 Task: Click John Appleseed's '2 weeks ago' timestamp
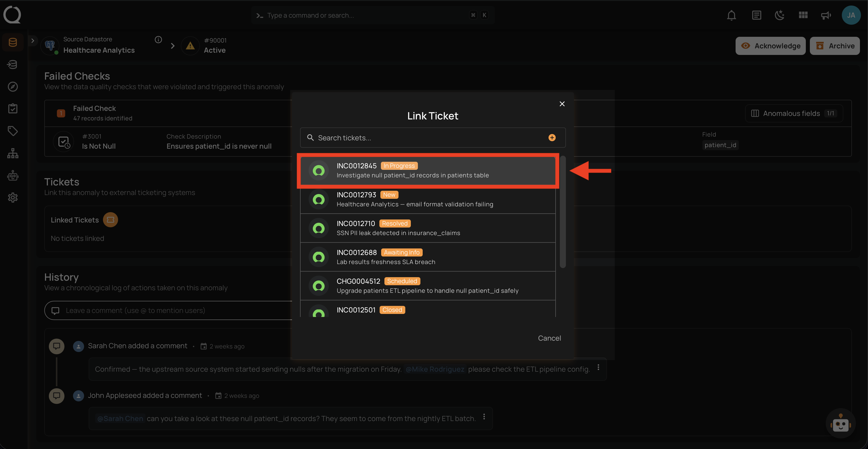pos(242,396)
